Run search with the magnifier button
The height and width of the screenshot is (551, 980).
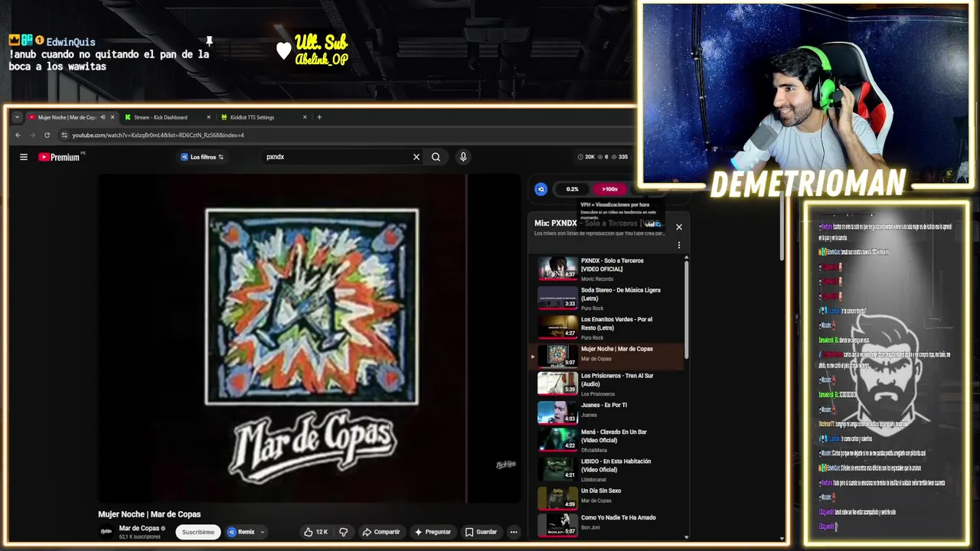[436, 157]
